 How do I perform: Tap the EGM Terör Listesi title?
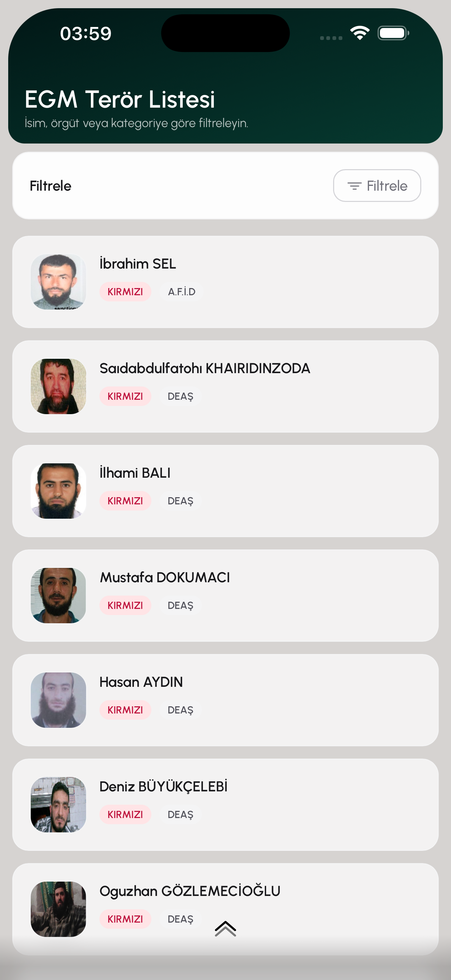tap(120, 99)
